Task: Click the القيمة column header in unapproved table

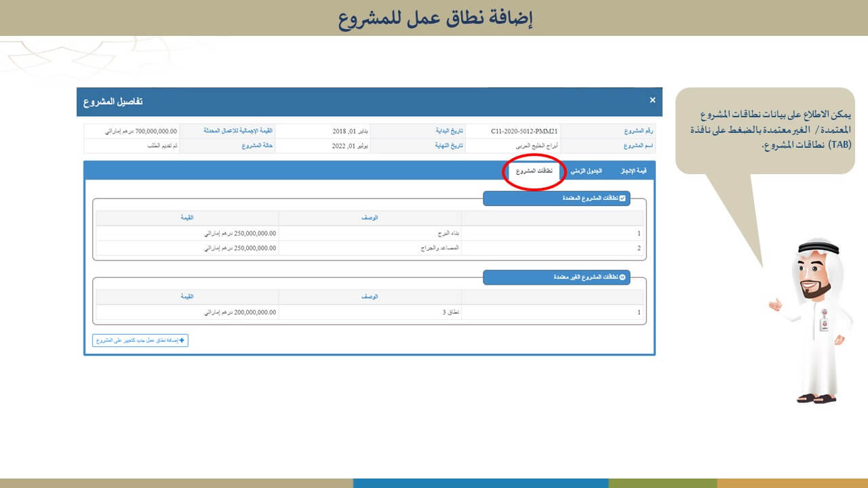Action: [x=187, y=297]
